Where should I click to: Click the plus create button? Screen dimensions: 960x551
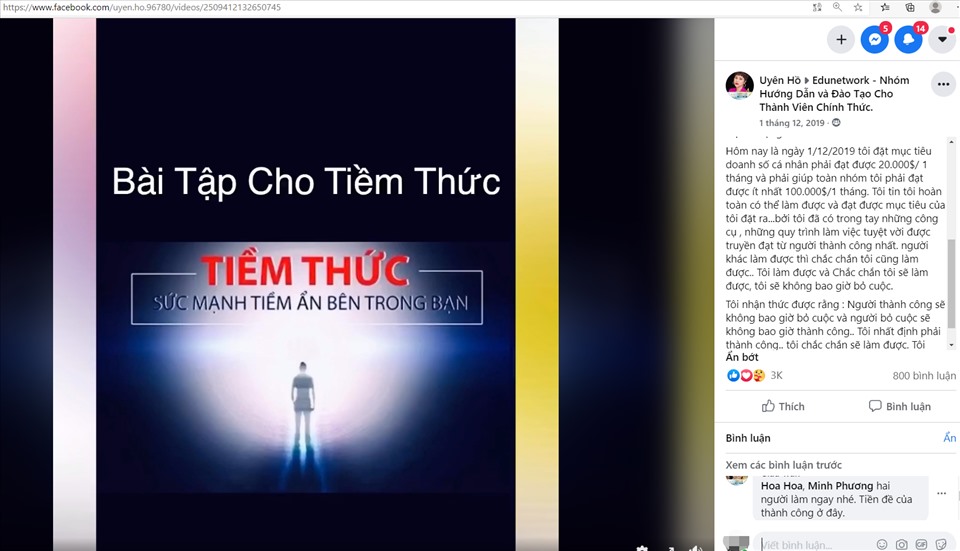click(x=841, y=40)
